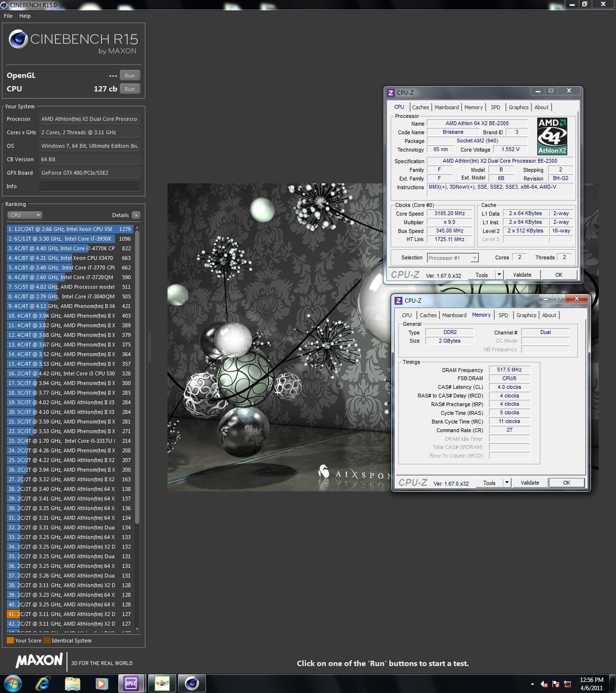The image size is (616, 693).
Task: Click the Processor field in Your System
Action: (90, 119)
